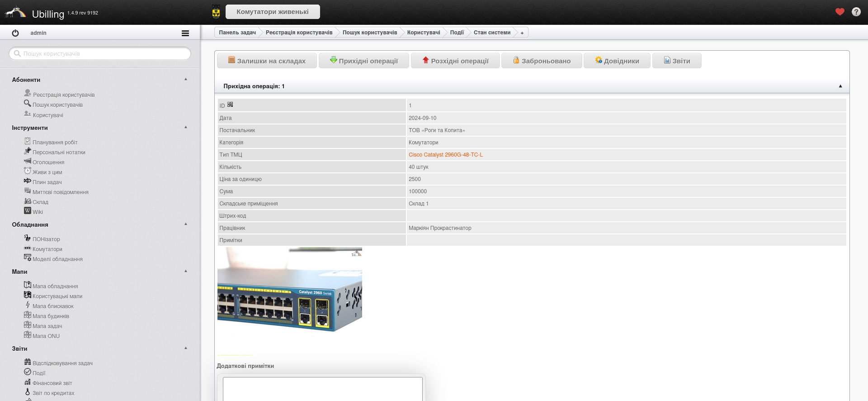Open the Cisco Catalyst switch photo thumbnail
This screenshot has height=401, width=868.
click(x=289, y=290)
